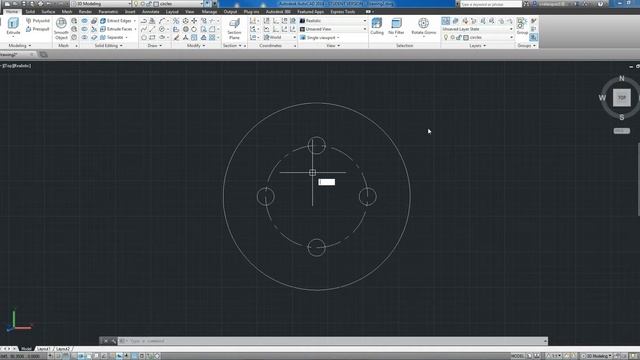Click the Erase tool in Modify panel
Image resolution: width=640 pixels, height=360 pixels.
(x=176, y=38)
